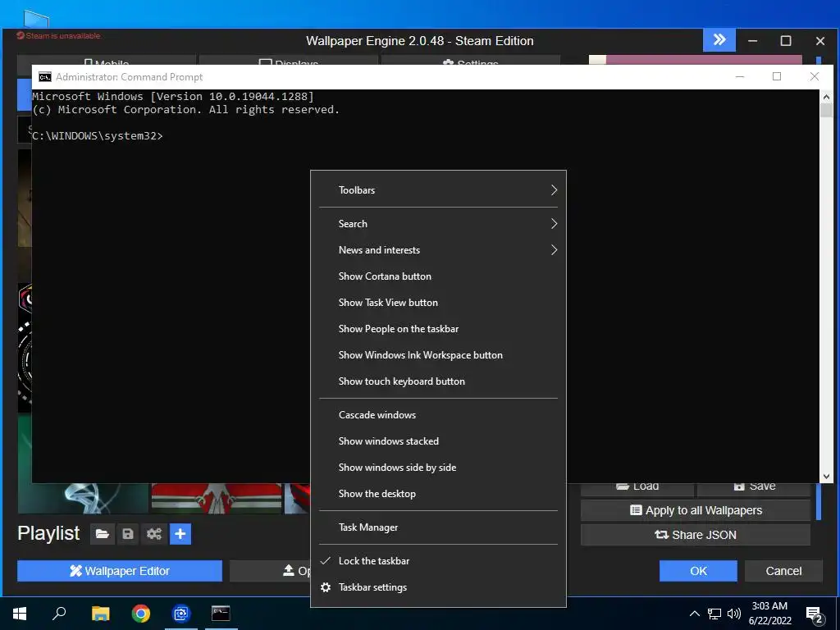Screen dimensions: 840x630
Task: Select Show windows side by side
Action: point(438,468)
